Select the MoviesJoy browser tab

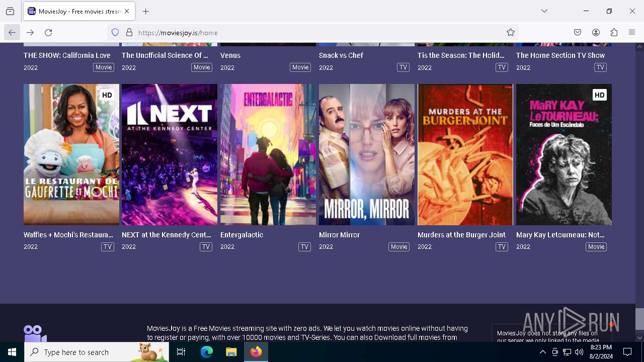pos(79,11)
